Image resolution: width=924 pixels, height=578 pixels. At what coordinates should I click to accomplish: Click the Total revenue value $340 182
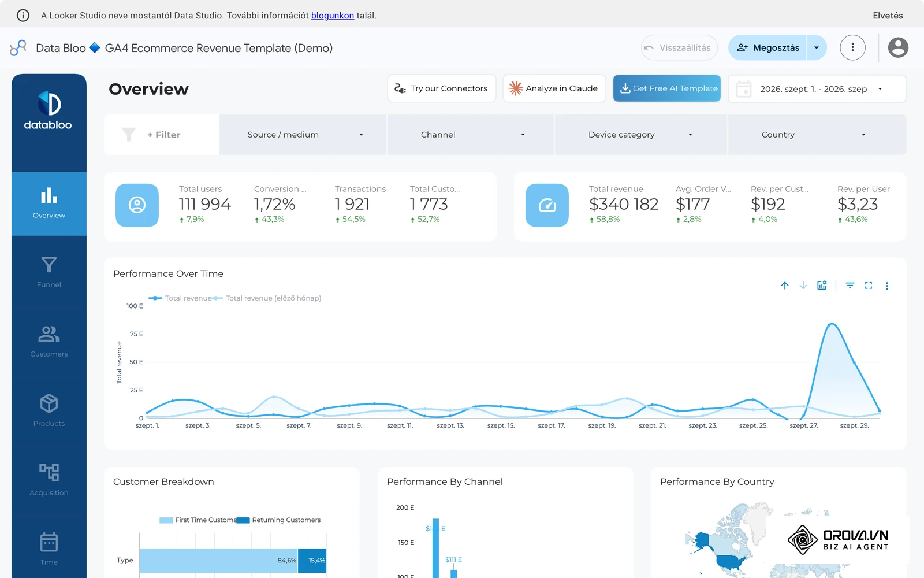624,204
